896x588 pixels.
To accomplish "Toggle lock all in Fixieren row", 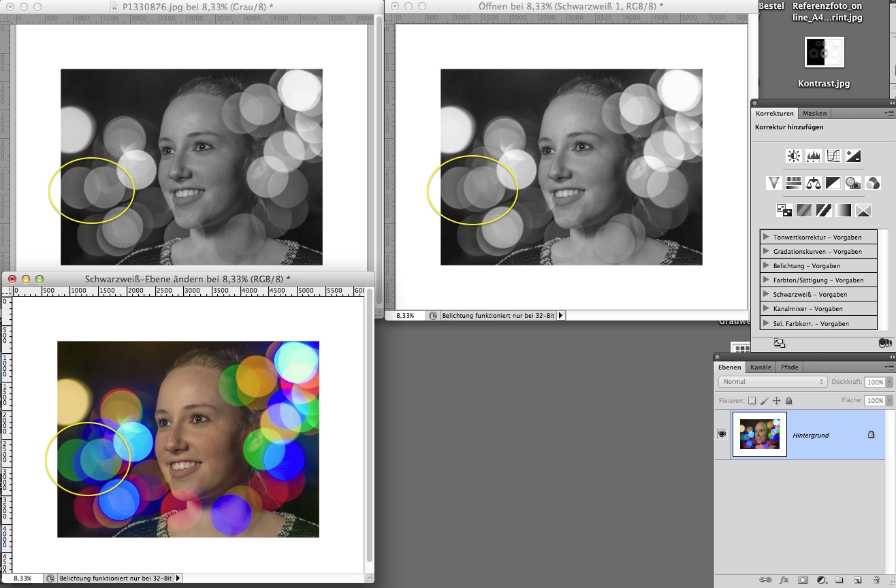I will click(x=788, y=401).
